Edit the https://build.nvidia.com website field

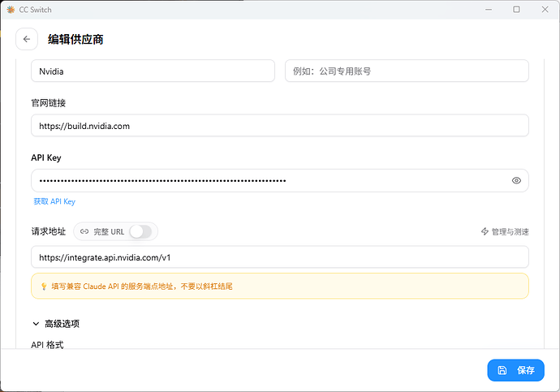point(280,126)
